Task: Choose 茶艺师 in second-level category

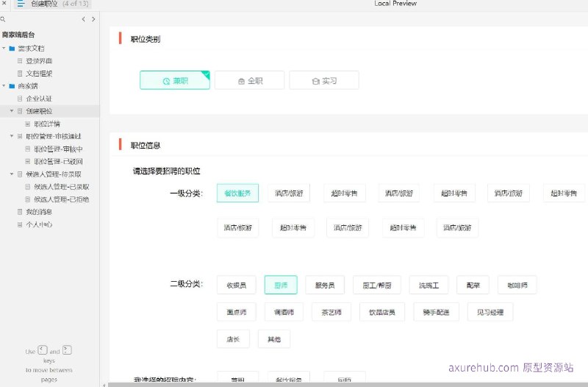Action: coord(331,312)
